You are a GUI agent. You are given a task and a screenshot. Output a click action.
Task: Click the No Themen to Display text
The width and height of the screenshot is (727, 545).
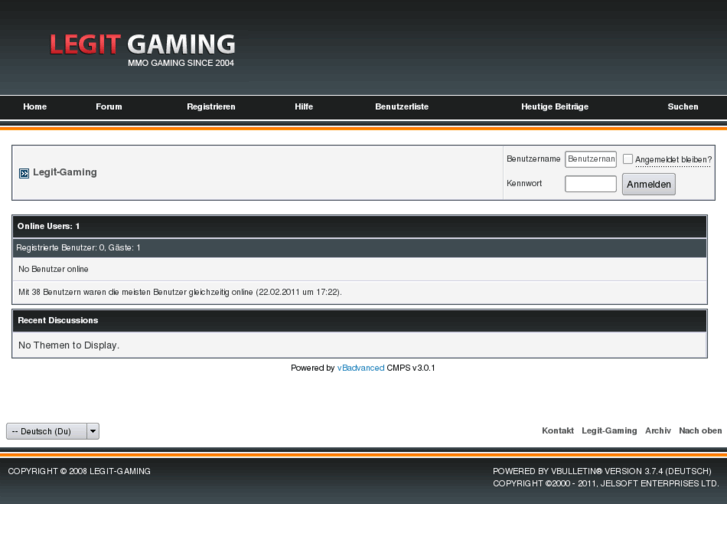(x=69, y=345)
